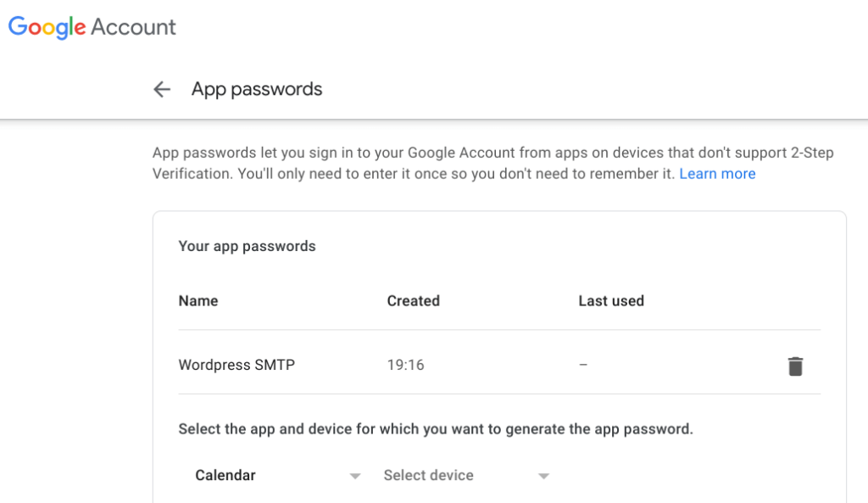
Task: Click the Created column header
Action: (413, 301)
